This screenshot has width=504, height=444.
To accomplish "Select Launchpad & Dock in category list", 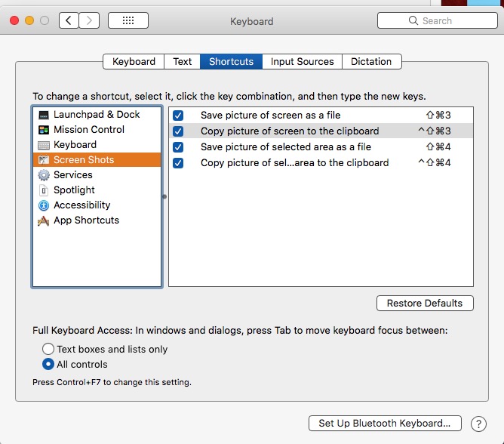I will pyautogui.click(x=97, y=115).
